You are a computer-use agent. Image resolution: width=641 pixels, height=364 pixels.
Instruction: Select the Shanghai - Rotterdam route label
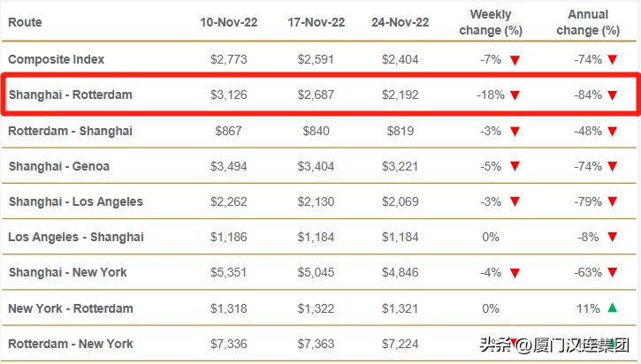[x=71, y=95]
